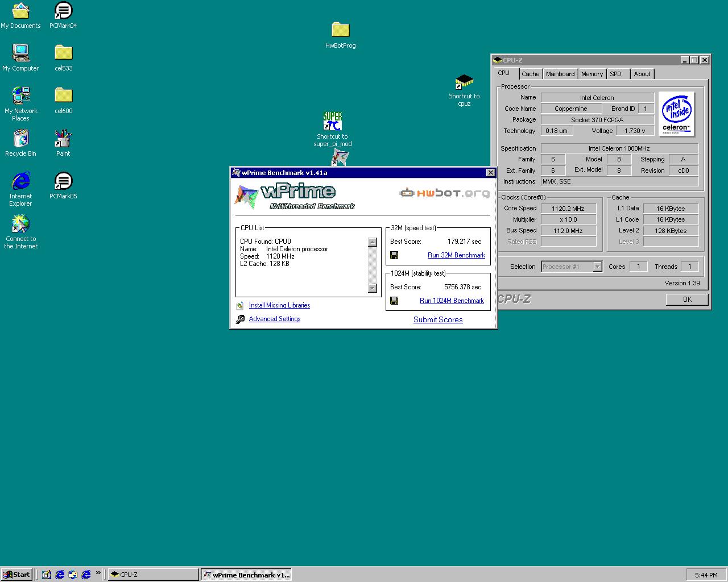Click the Submit Scores link
728x582 pixels.
tap(438, 320)
